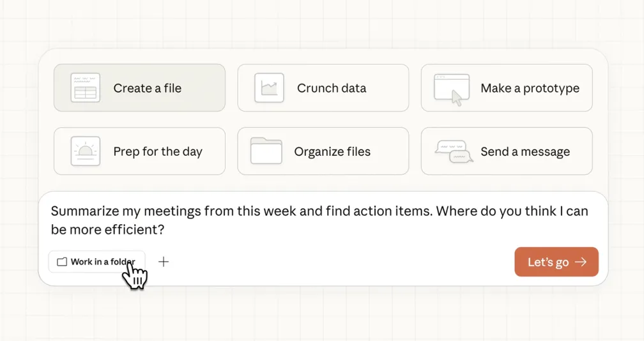Pick the "Make a prototype" label
Screen dimensions: 644x341
click(530, 88)
